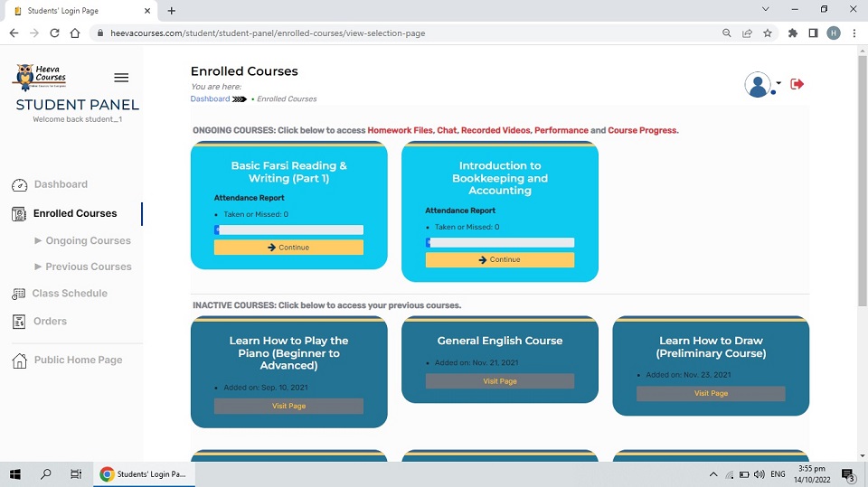Click Learn How to Play the Piano title
The height and width of the screenshot is (487, 868).
tap(289, 353)
